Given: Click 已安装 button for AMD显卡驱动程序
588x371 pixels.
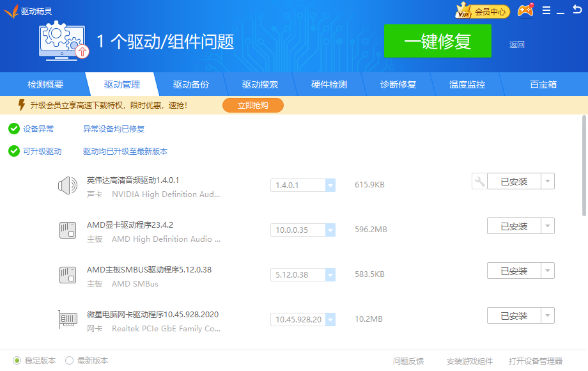Looking at the screenshot, I should coord(514,226).
